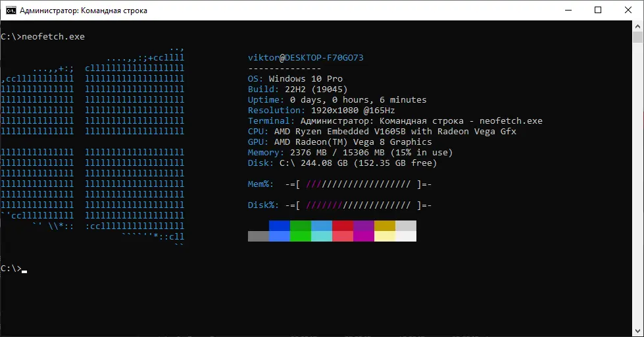Screen dimensions: 644x337
Task: Click the Mem% usage bar
Action: [x=359, y=184]
